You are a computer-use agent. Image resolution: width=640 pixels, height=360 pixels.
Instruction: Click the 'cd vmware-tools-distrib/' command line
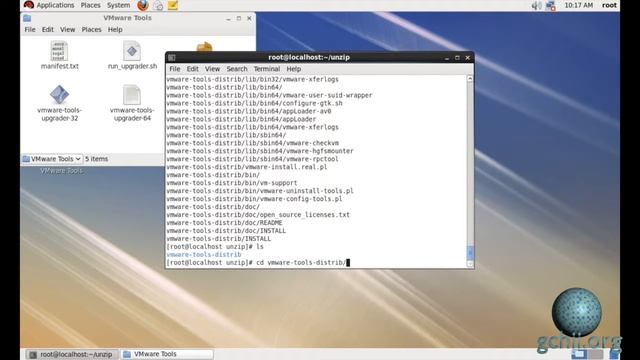click(258, 262)
